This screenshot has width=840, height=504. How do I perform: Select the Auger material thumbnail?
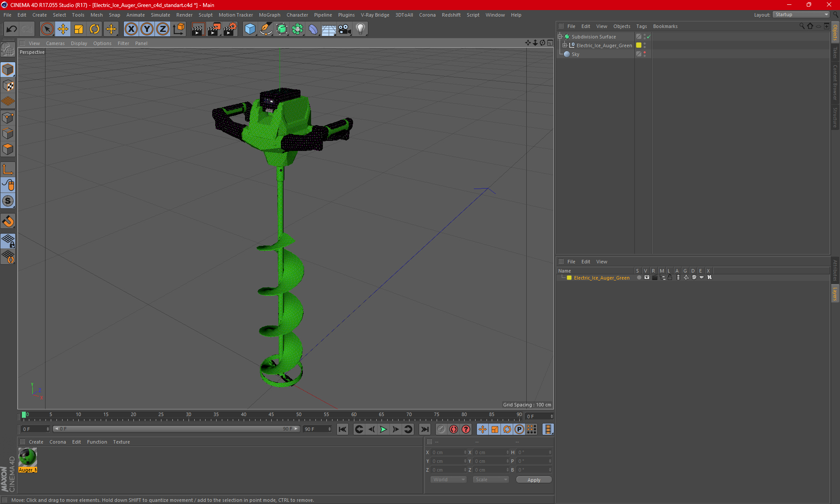coord(28,458)
